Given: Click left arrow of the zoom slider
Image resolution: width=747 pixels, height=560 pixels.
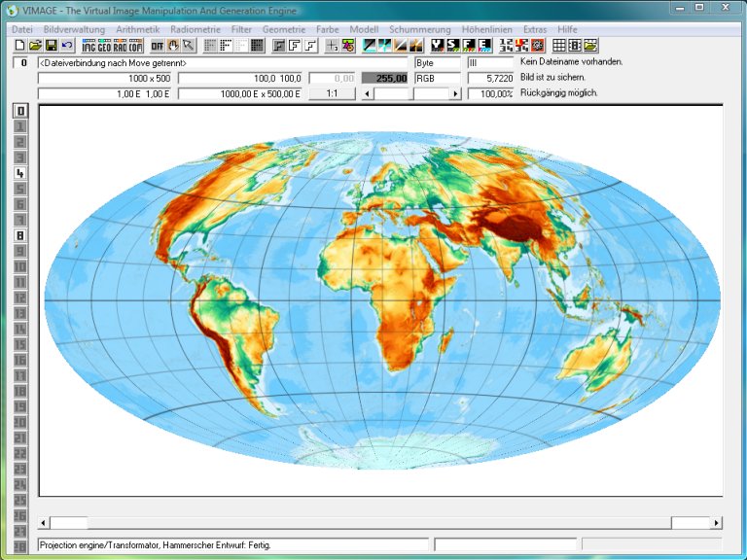Looking at the screenshot, I should [x=367, y=94].
